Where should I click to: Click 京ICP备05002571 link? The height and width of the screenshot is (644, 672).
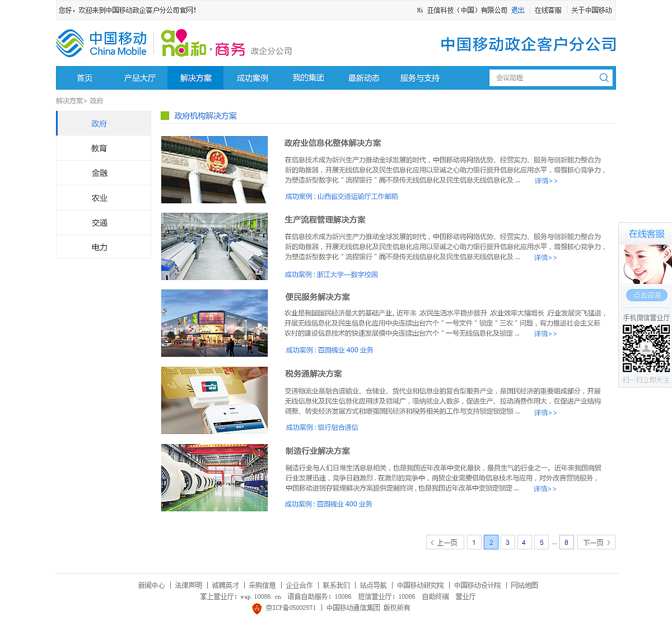pos(291,608)
